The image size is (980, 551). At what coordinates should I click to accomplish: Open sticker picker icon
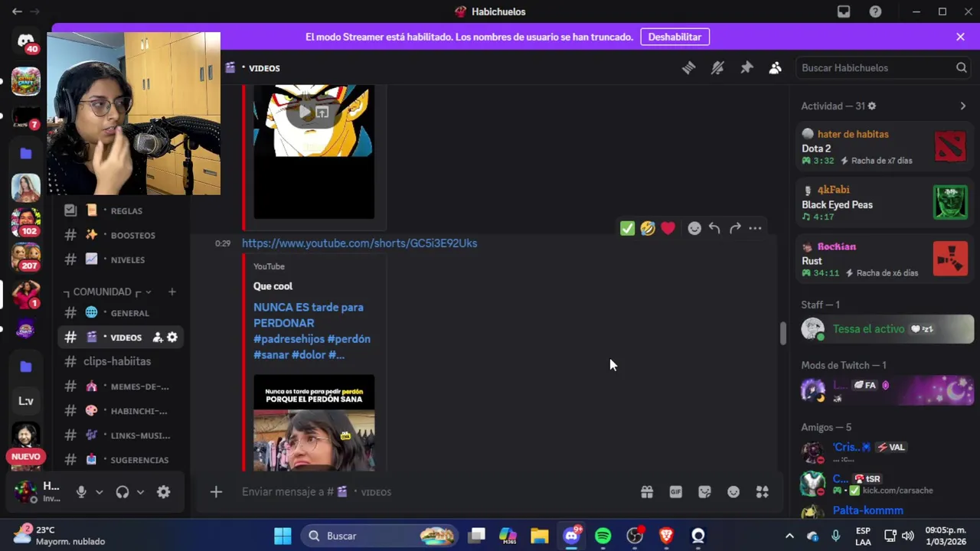click(x=704, y=492)
